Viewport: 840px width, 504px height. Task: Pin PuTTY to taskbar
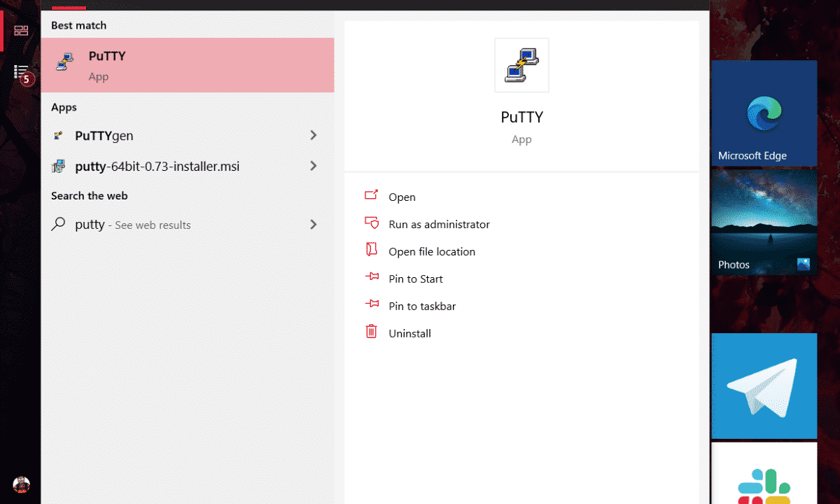(x=421, y=307)
